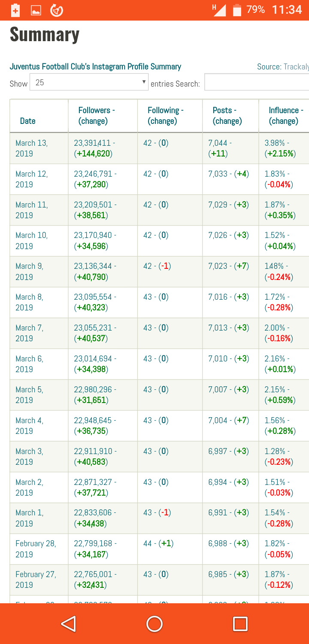Viewport: 309px width, 644px height.
Task: Open the Show 25 entries dropdown
Action: pyautogui.click(x=89, y=82)
